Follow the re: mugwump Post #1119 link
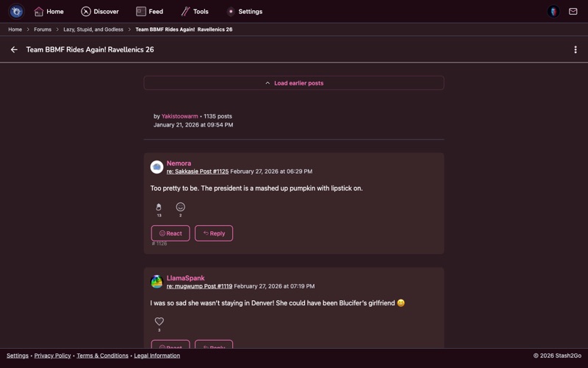The height and width of the screenshot is (368, 588). click(x=199, y=286)
